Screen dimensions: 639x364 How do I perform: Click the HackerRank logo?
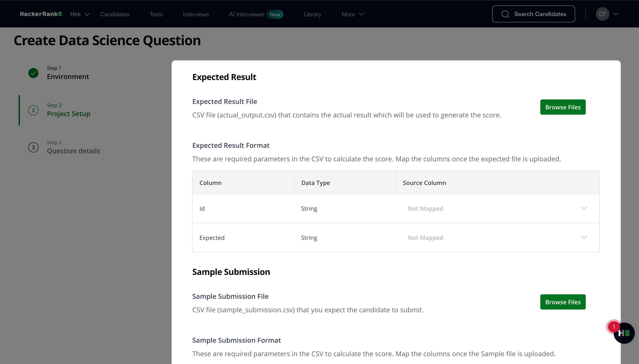(x=41, y=14)
